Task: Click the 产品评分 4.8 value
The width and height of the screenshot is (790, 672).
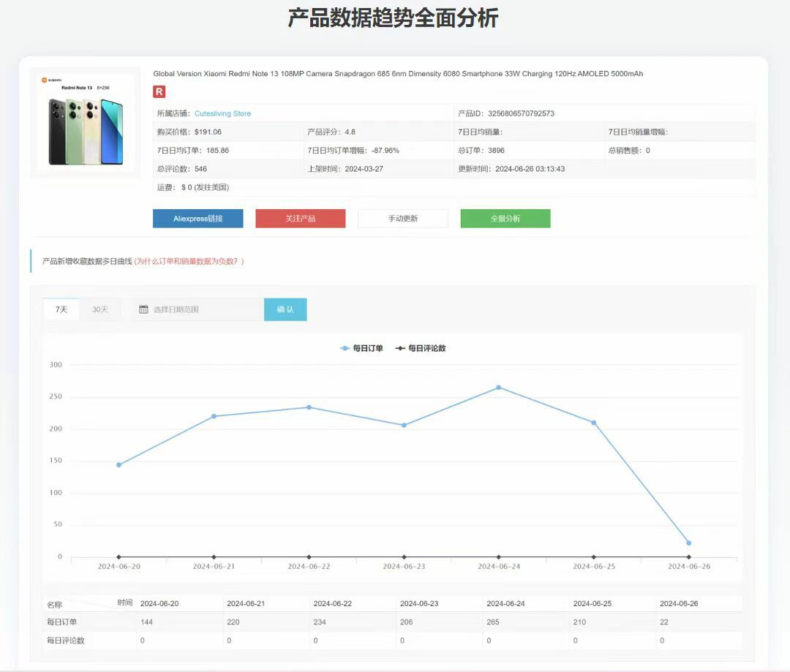Action: 350,132
